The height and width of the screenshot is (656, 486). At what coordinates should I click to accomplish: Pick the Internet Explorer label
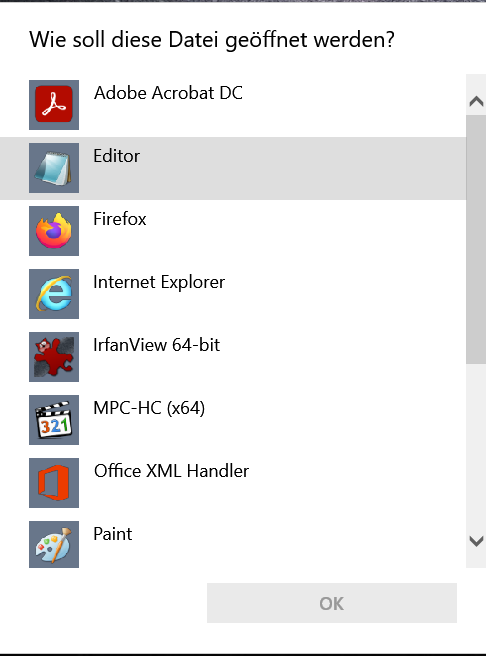(159, 282)
